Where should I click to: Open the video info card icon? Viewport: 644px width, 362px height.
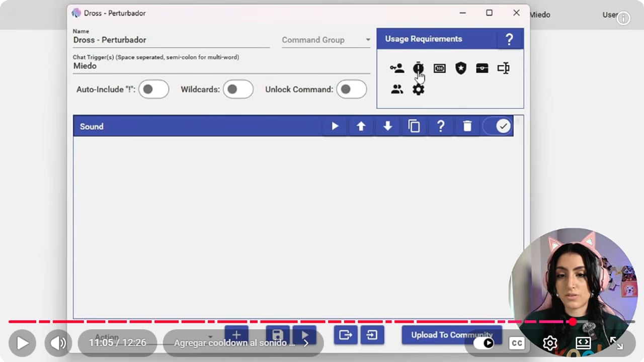click(623, 19)
